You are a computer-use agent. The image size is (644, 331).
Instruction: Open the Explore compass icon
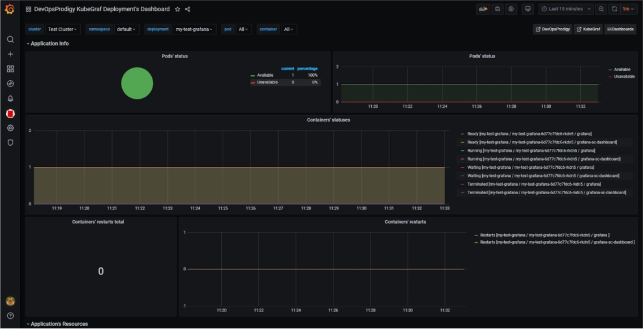(x=10, y=84)
